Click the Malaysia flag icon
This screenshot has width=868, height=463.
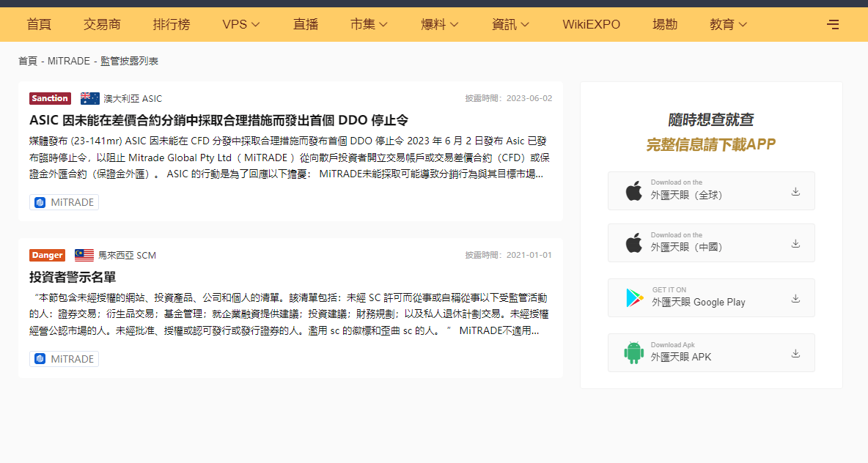(84, 255)
